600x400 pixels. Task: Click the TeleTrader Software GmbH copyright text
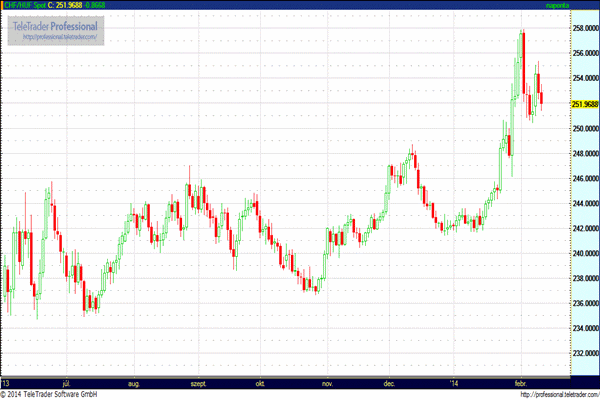(x=60, y=394)
